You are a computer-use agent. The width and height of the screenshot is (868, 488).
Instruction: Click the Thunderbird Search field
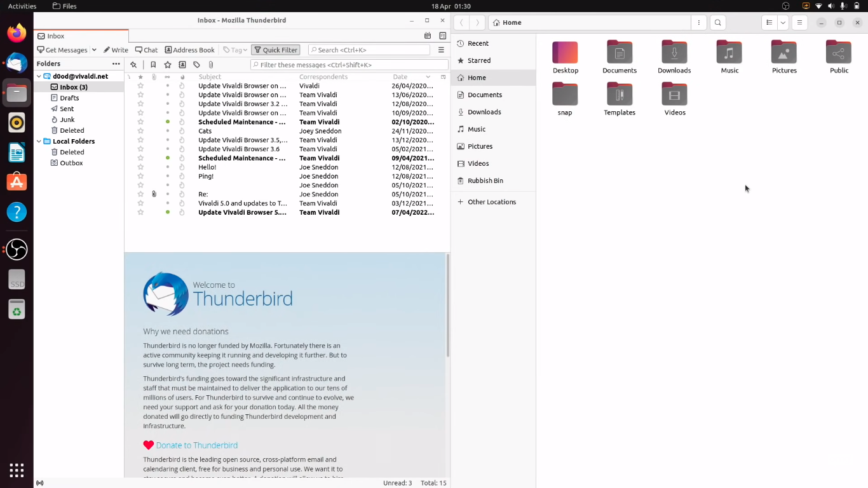click(369, 50)
